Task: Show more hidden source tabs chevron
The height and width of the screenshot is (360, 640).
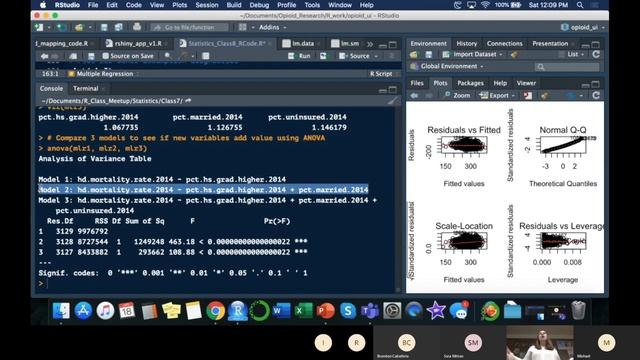Action: 370,44
